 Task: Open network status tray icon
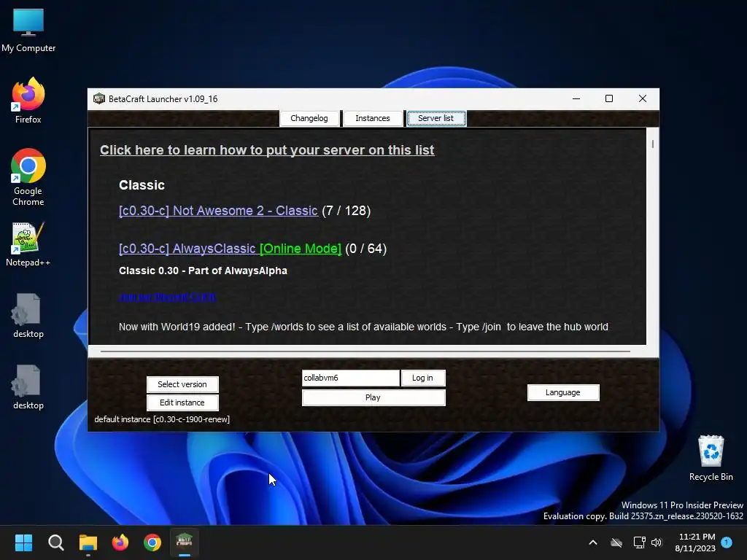[x=639, y=542]
